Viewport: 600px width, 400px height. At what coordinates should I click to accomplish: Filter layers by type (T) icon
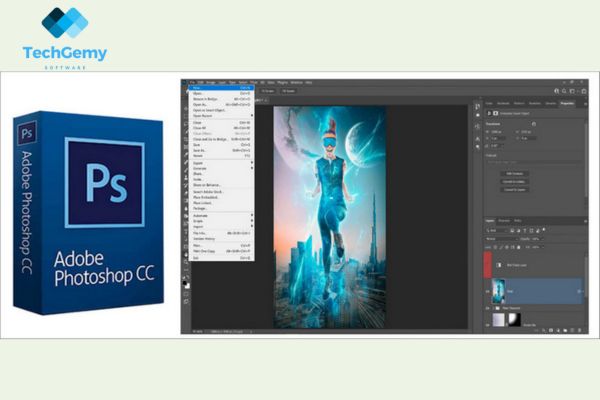[525, 230]
